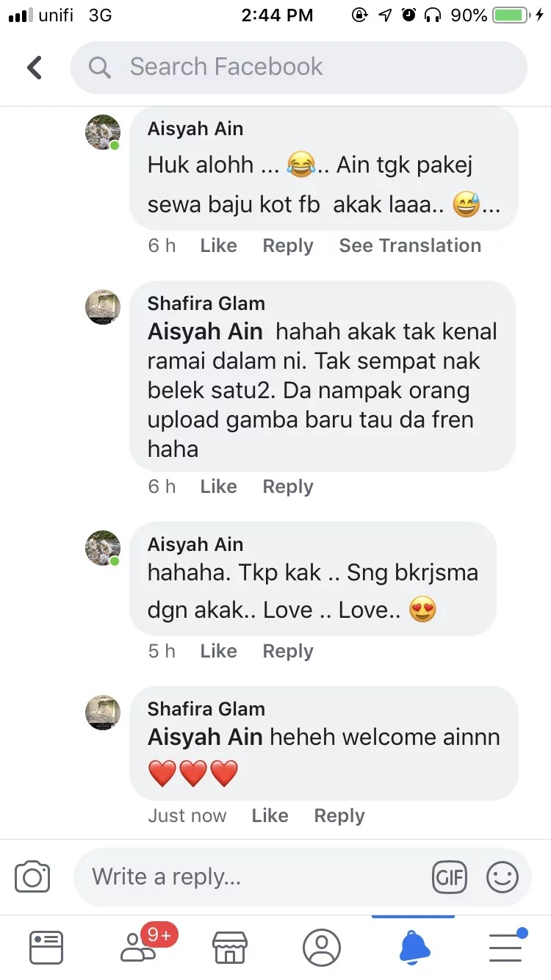This screenshot has width=551, height=980.
Task: Open the Profile tab icon
Action: pos(322,947)
